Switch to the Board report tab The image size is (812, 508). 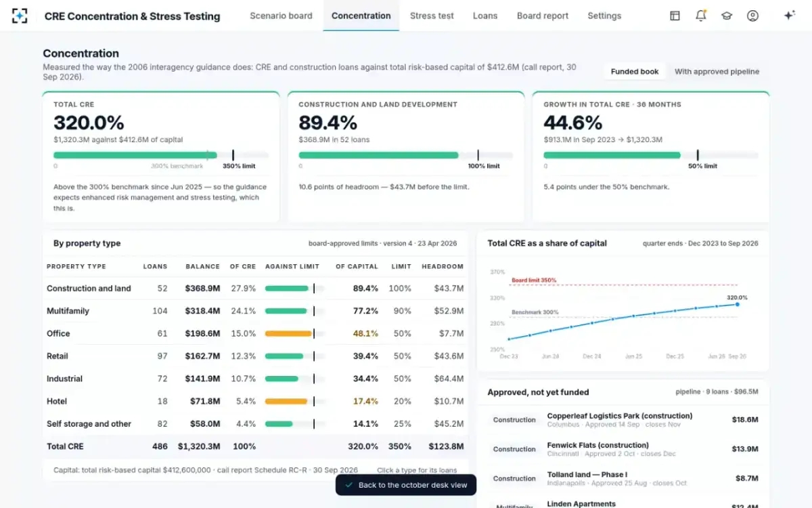(543, 16)
